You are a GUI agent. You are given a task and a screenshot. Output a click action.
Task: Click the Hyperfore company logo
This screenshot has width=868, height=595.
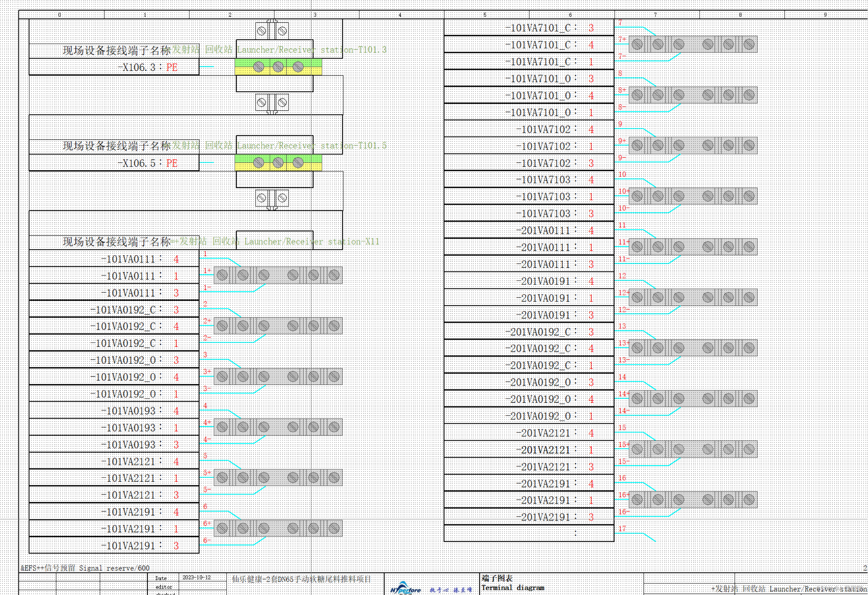pos(405,589)
